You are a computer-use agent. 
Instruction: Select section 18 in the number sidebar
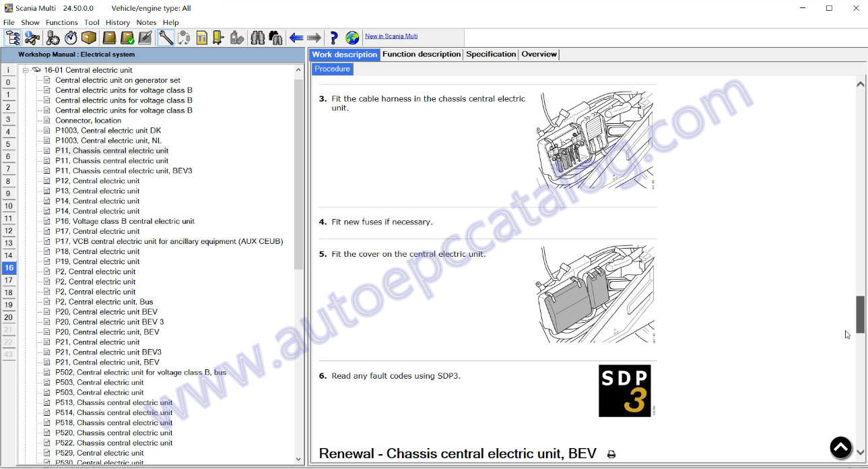(x=9, y=292)
